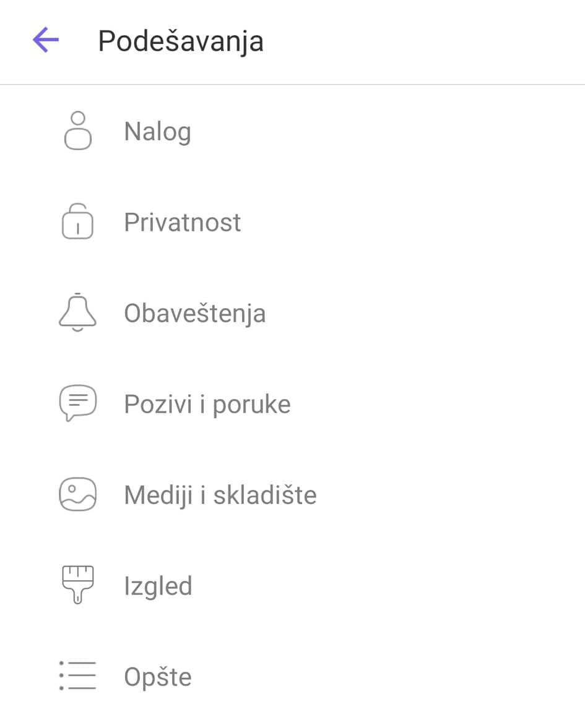Click the Opšte list icon

77,675
